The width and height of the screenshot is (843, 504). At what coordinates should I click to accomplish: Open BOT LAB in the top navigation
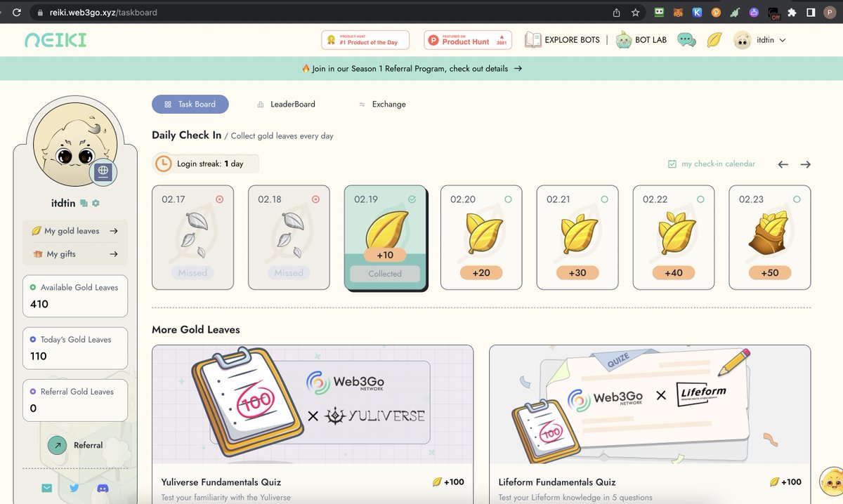641,40
